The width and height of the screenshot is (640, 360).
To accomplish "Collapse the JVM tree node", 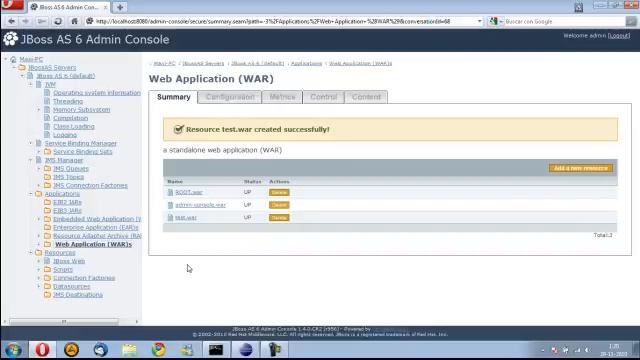I will pos(31,84).
